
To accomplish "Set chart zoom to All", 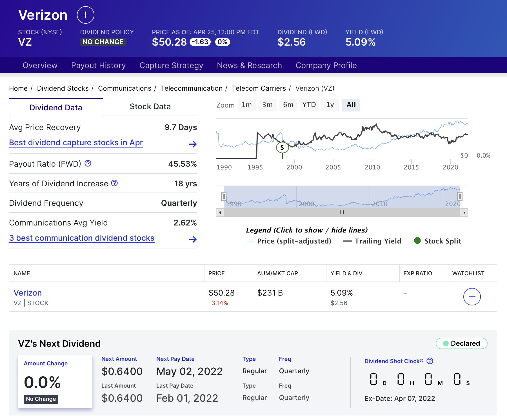I will coord(351,105).
